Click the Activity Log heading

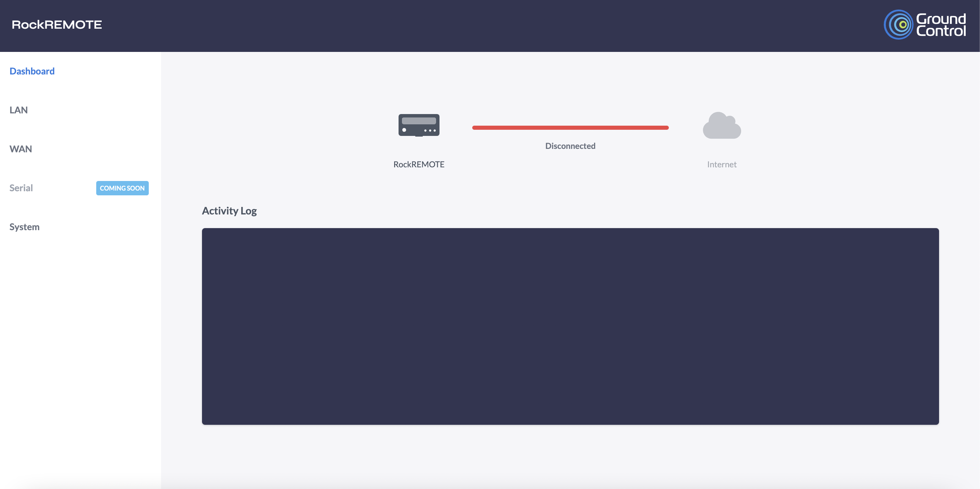(x=229, y=211)
